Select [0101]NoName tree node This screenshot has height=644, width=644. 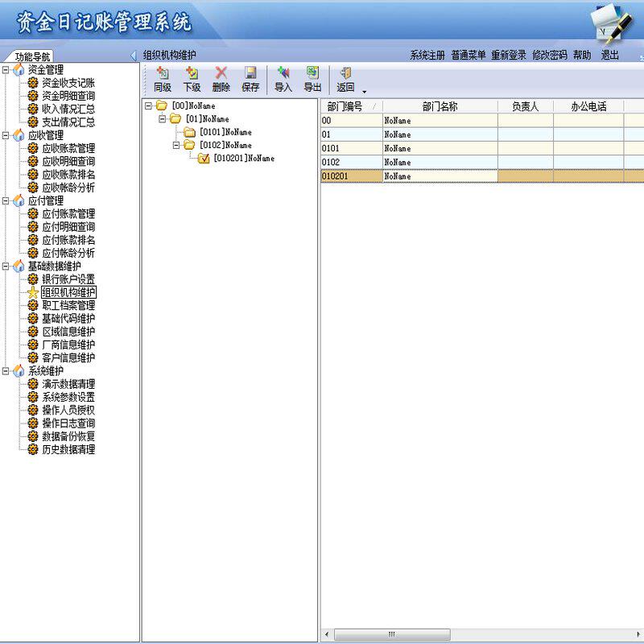[x=225, y=132]
